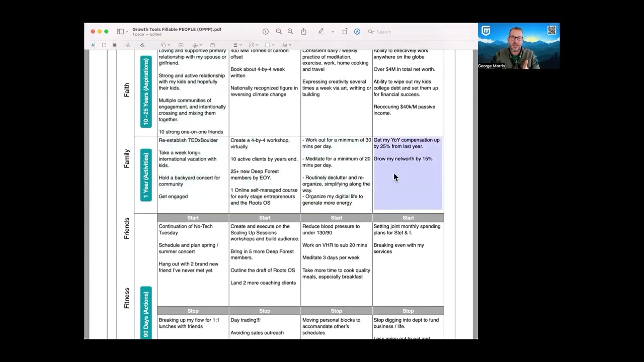Screen dimensions: 644x362
Task: Click 'Book about 4-by-4 week written' text
Action: point(258,72)
